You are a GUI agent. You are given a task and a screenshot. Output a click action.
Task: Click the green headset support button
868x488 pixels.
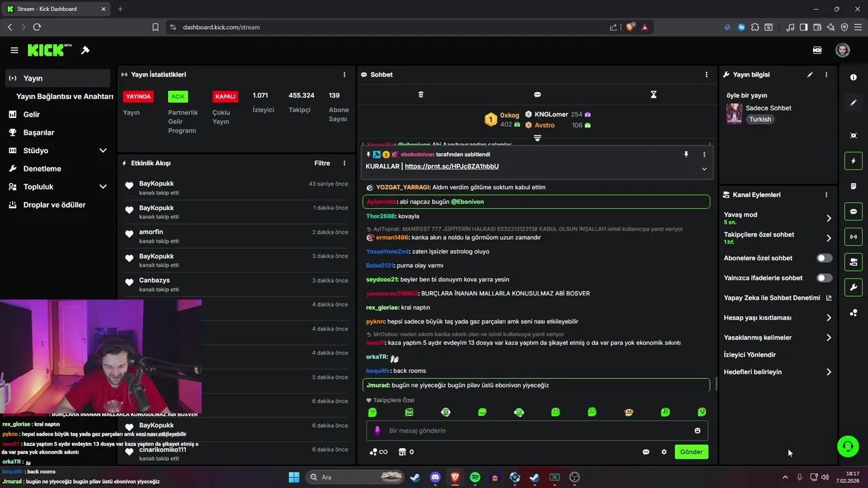click(848, 446)
